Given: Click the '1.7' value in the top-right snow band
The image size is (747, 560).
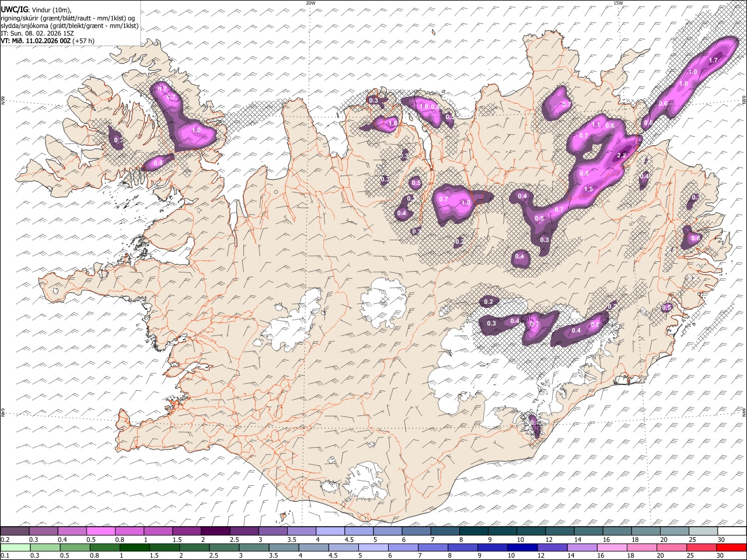Looking at the screenshot, I should tap(713, 60).
